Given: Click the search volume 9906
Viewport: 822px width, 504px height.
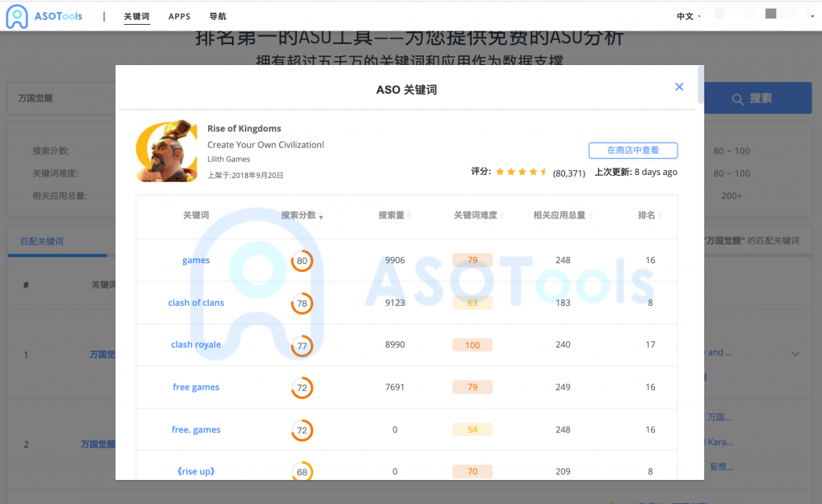Looking at the screenshot, I should (395, 260).
